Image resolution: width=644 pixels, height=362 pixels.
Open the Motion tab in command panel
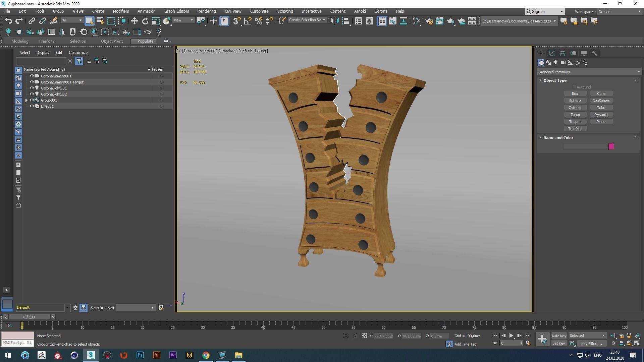pos(573,53)
